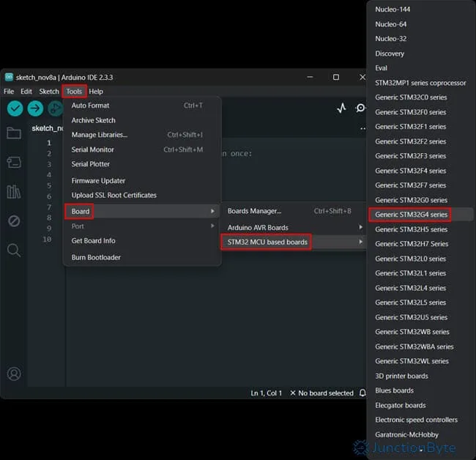Select Nucleo-32 board group
476x460 pixels.
(421, 39)
